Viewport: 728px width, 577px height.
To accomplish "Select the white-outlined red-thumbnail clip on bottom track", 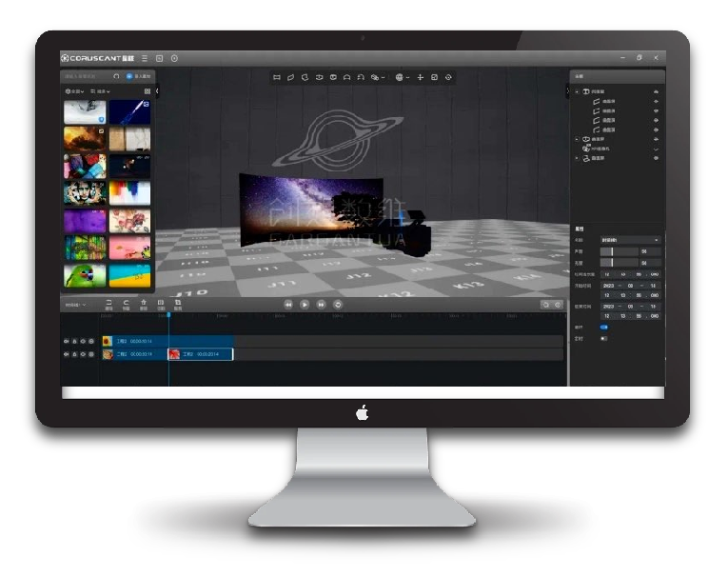I will tap(200, 354).
